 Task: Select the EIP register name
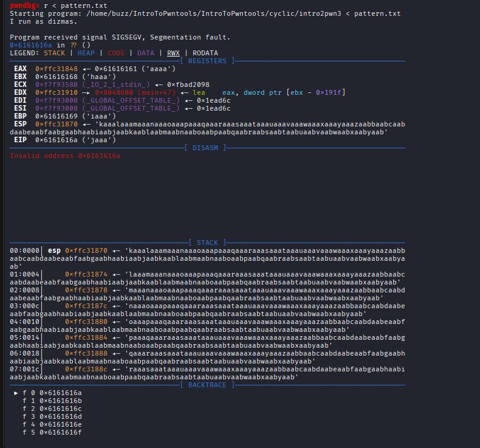pos(21,140)
